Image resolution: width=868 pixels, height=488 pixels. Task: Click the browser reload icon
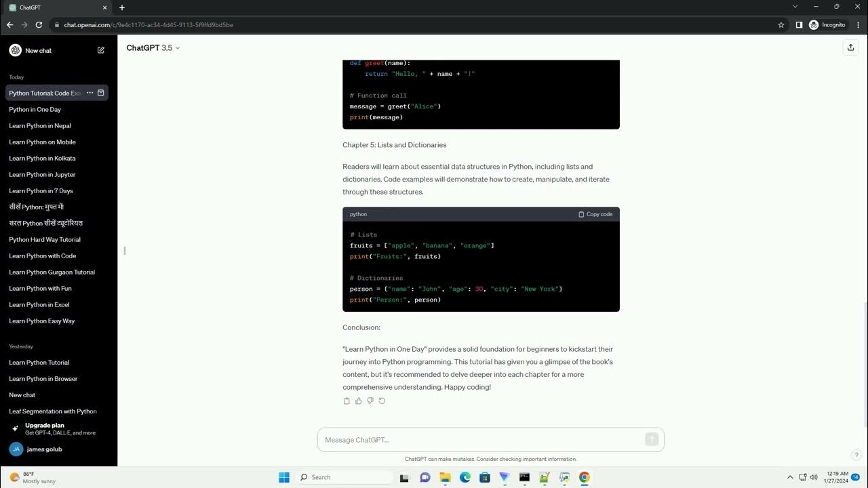(x=39, y=24)
